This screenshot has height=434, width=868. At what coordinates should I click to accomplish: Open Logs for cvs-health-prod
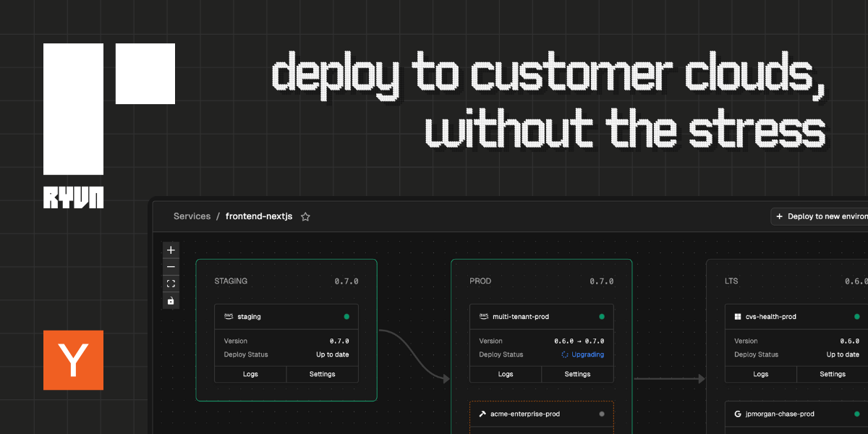click(761, 374)
